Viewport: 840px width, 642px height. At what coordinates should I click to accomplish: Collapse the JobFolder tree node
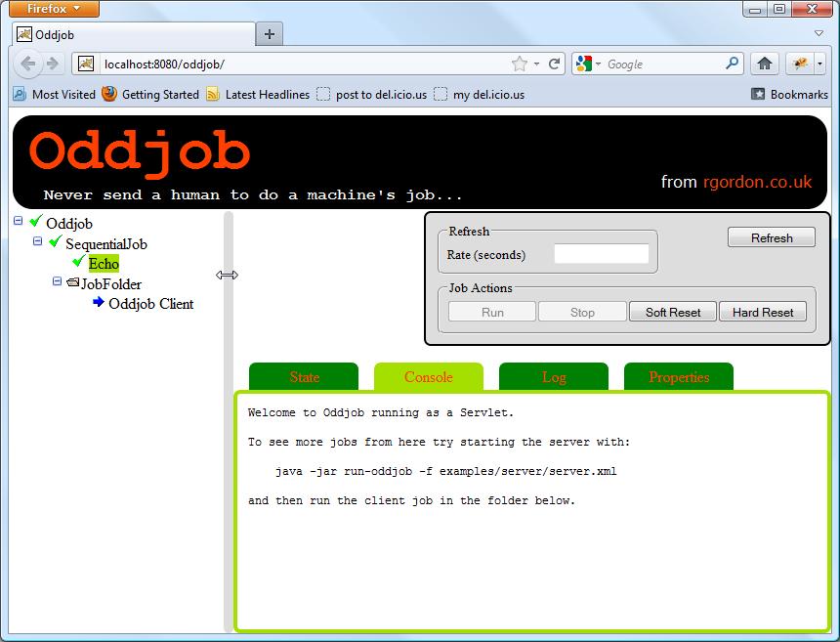pyautogui.click(x=58, y=281)
